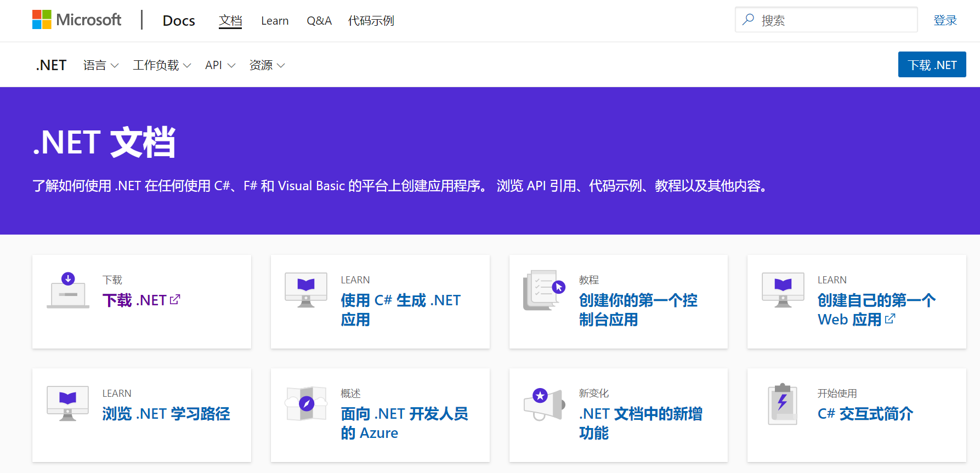Open C# 交互式简介 link

tap(865, 414)
